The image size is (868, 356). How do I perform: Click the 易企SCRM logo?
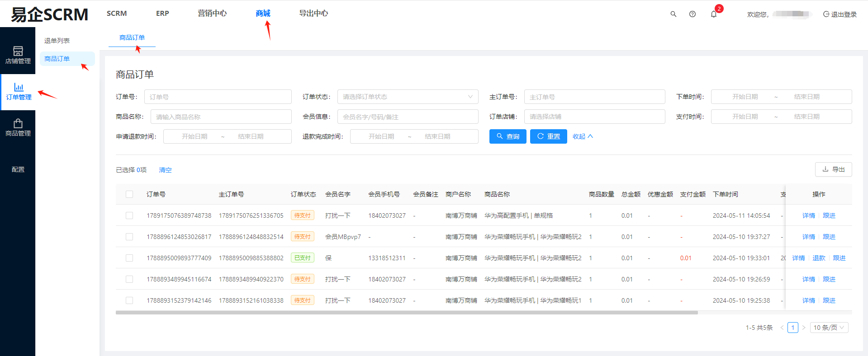[49, 14]
